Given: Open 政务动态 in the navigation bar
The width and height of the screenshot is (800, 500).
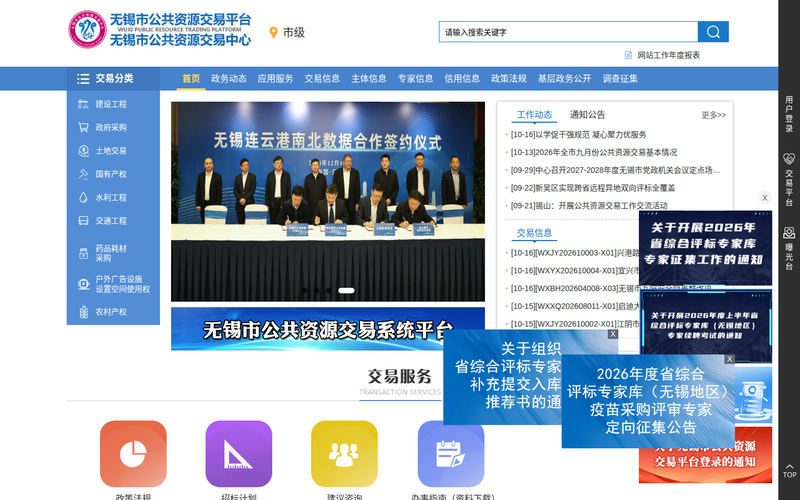Looking at the screenshot, I should [x=229, y=79].
